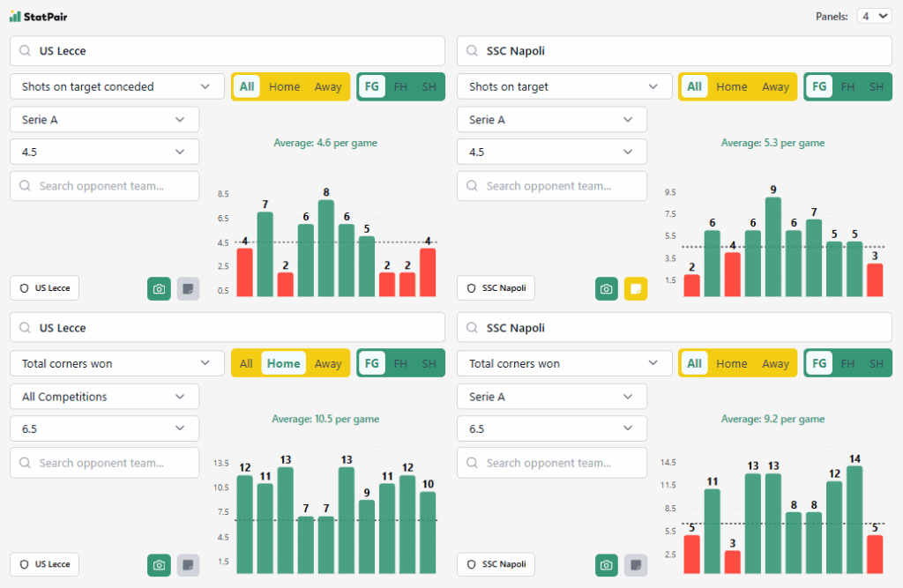Click note icon in Lecce shots conceded panel
Viewport: 903px width, 588px height.
pos(188,288)
